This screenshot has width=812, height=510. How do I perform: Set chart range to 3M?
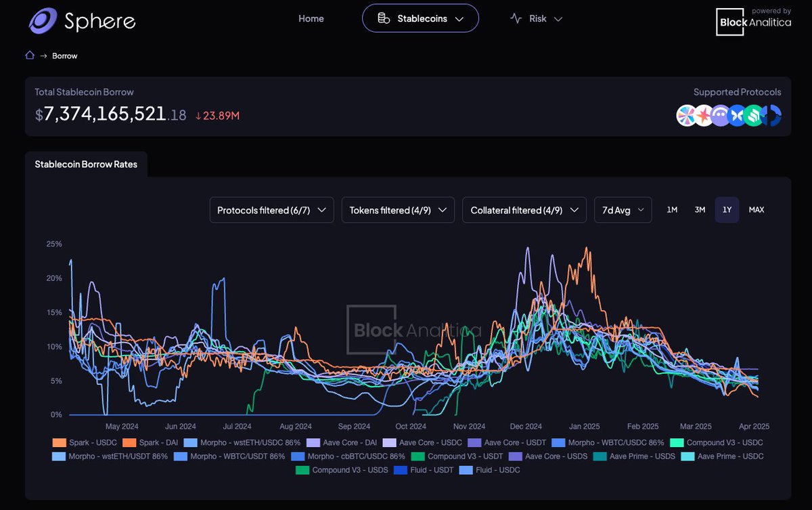click(700, 210)
